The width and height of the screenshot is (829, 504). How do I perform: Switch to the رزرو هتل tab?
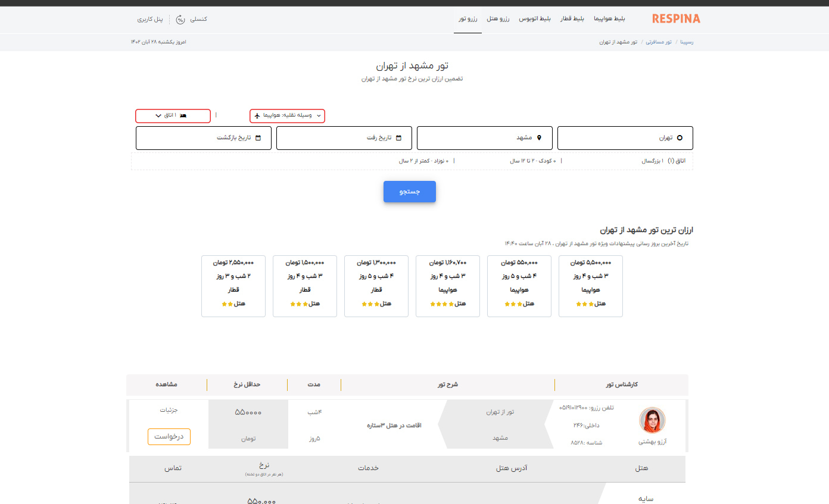click(x=498, y=18)
